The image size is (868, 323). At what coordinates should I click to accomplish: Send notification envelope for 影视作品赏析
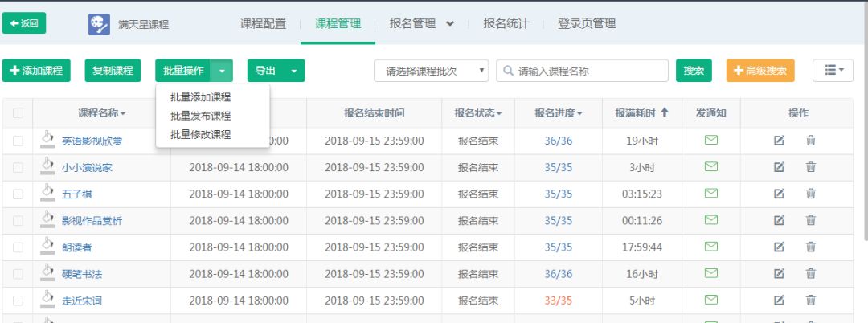pos(710,219)
